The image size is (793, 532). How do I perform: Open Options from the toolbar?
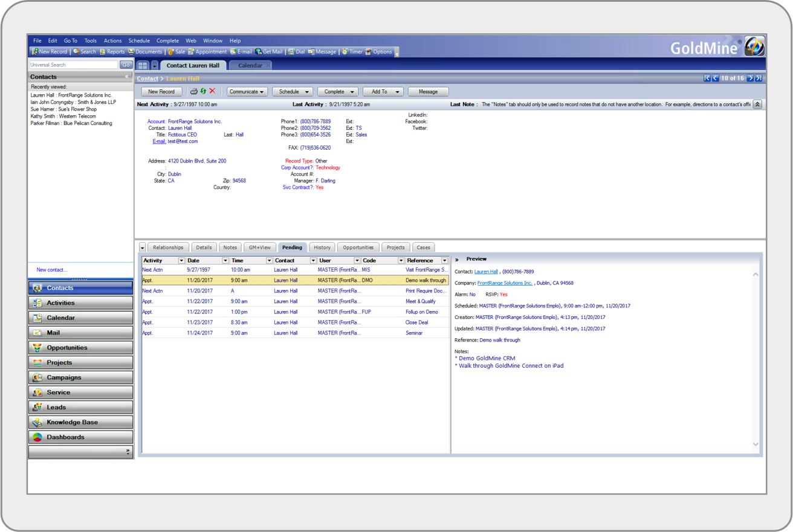click(x=379, y=52)
